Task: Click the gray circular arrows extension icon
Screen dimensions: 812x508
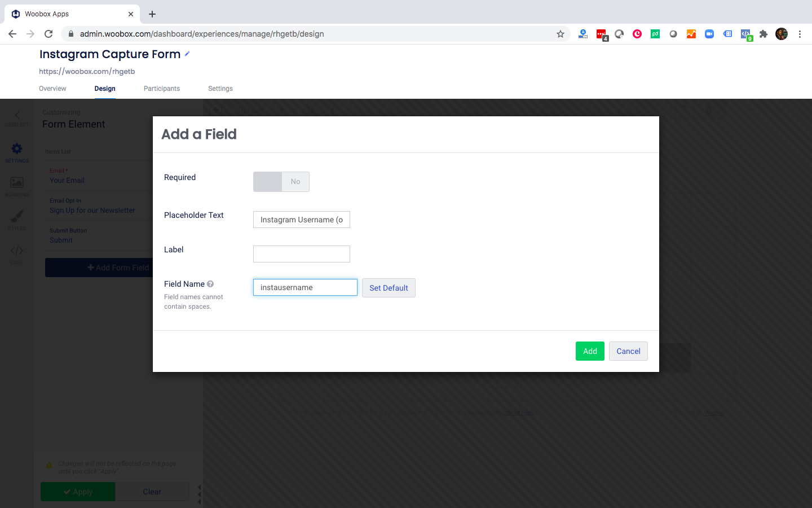Action: point(619,34)
